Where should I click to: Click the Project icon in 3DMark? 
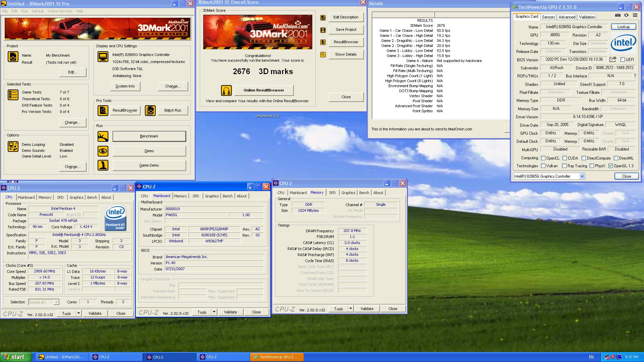[x=13, y=57]
